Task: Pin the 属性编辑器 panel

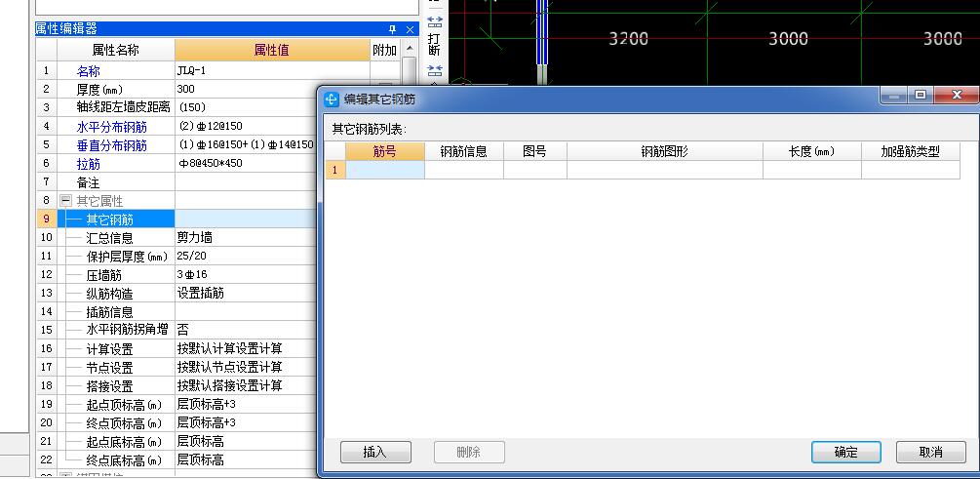Action: coord(393,29)
